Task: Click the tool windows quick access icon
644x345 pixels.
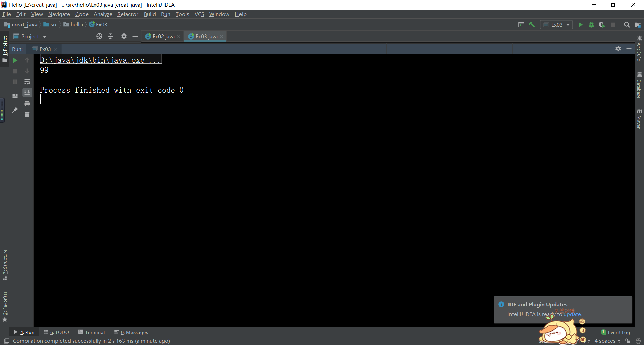Action: pyautogui.click(x=7, y=341)
